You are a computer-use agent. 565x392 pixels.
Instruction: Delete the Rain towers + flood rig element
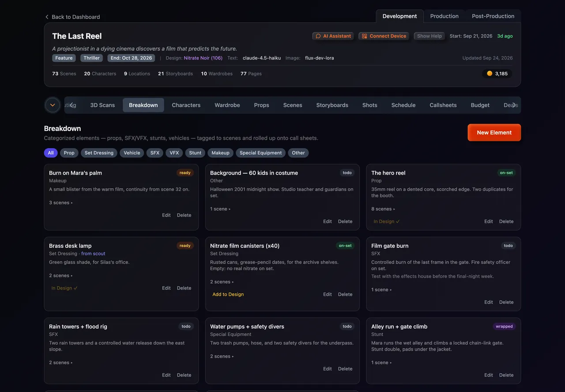coord(184,375)
